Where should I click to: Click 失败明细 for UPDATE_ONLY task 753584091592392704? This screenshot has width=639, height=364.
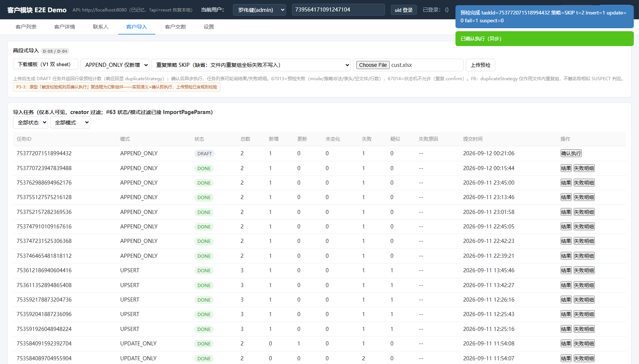click(x=584, y=344)
